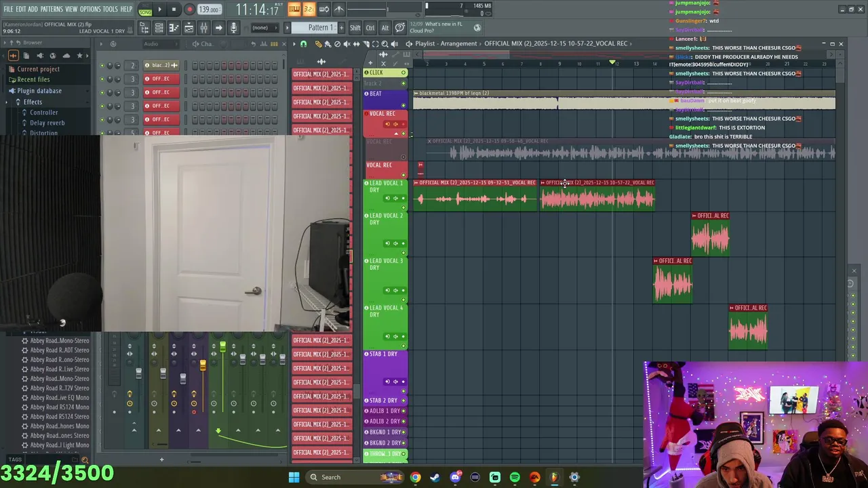868x488 pixels.
Task: Click speaker icon on LEAD VOCAL 1 DRY
Action: 395,198
